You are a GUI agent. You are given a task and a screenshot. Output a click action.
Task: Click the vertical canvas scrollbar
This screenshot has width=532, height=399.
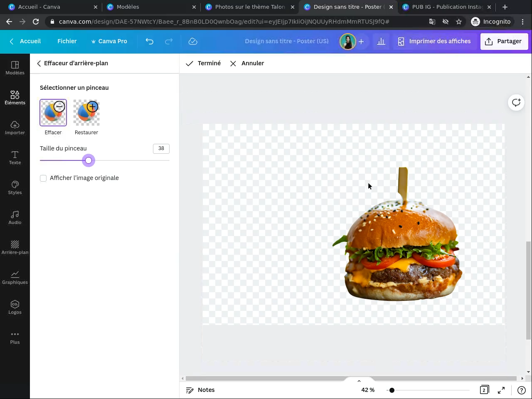(x=528, y=290)
